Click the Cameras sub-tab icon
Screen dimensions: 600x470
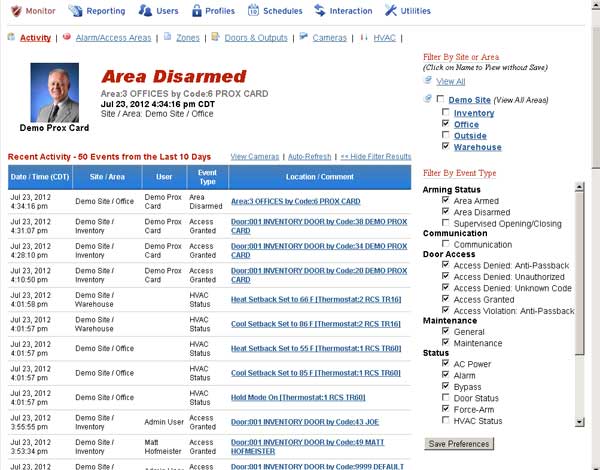click(303, 36)
